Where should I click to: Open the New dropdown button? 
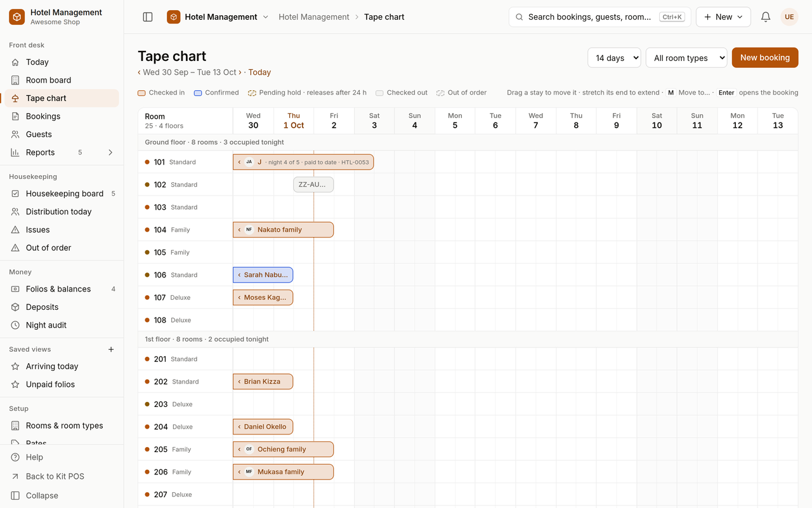point(723,17)
